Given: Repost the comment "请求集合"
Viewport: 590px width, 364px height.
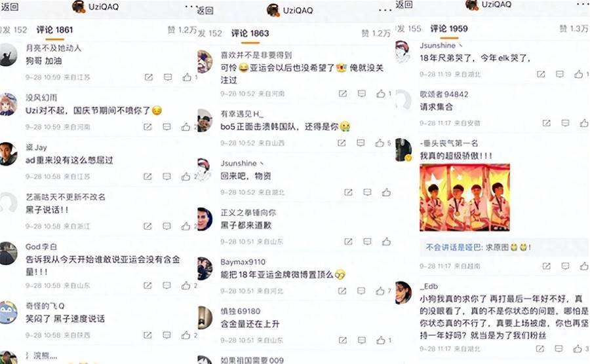Looking at the screenshot, I should coord(546,123).
